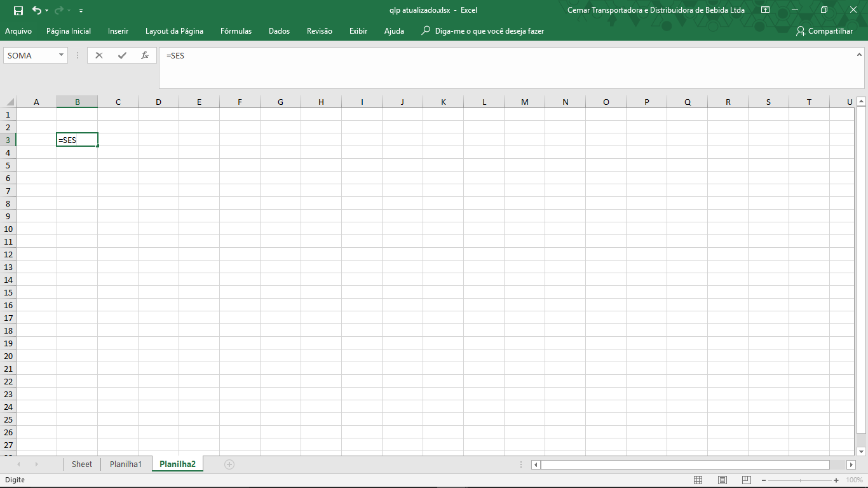Click cell B3 containing =SES
This screenshot has width=868, height=488.
77,140
